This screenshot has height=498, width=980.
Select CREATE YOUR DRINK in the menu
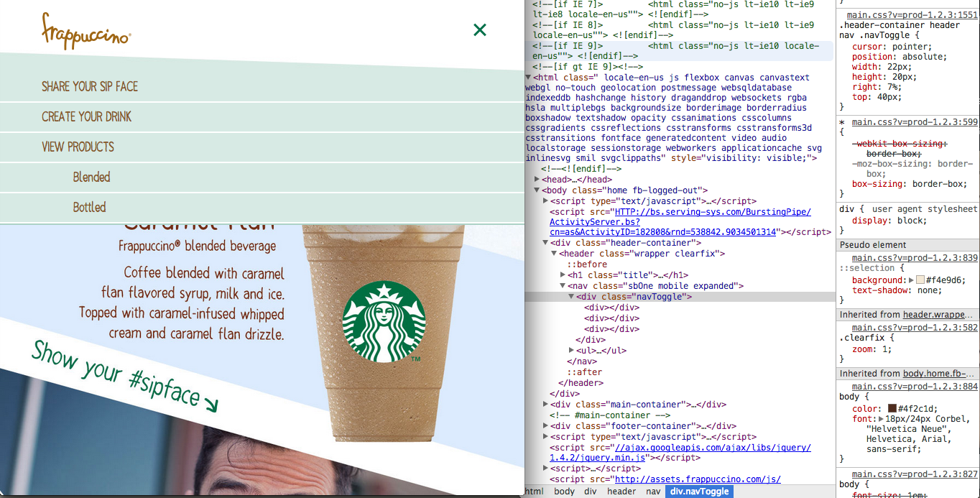click(87, 116)
